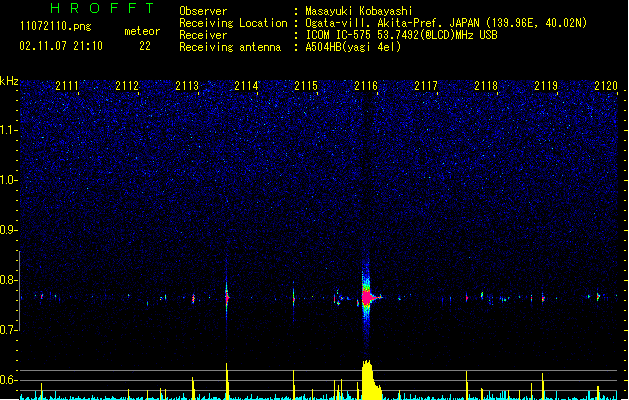The height and width of the screenshot is (400, 629).
Task: Click the tall yellow power spike at 2116
Action: pos(371,380)
